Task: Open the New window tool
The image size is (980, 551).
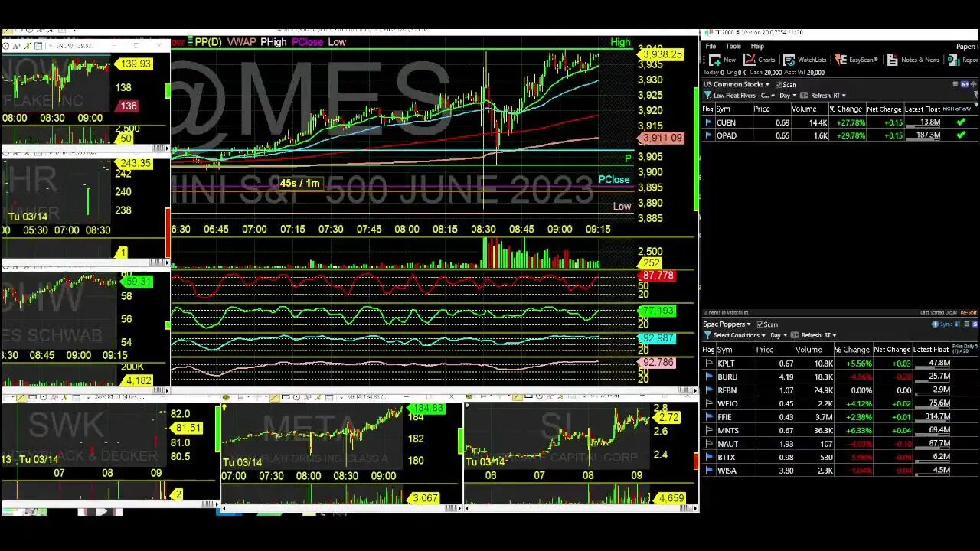Action: pos(722,60)
